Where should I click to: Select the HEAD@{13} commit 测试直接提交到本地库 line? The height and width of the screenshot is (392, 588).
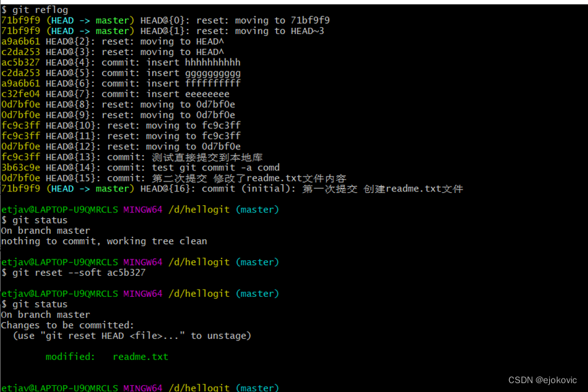tap(132, 157)
